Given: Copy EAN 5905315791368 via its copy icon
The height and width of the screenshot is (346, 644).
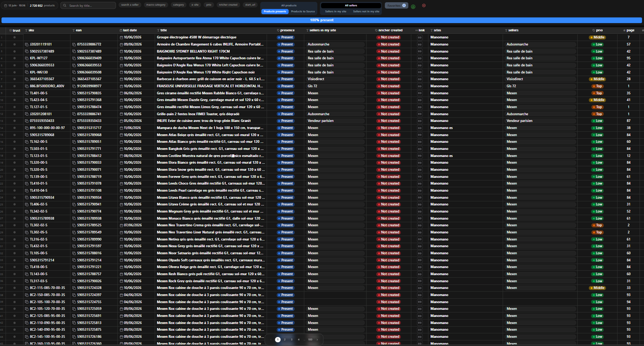Looking at the screenshot, I should (x=74, y=100).
